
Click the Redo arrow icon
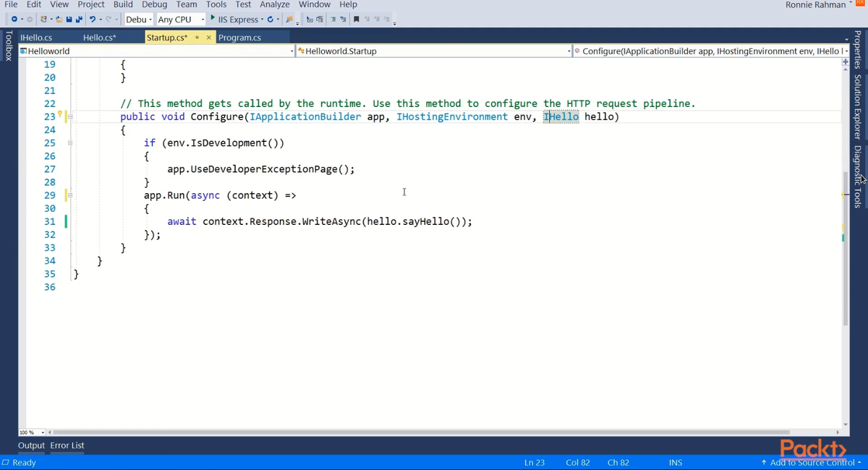pyautogui.click(x=109, y=19)
